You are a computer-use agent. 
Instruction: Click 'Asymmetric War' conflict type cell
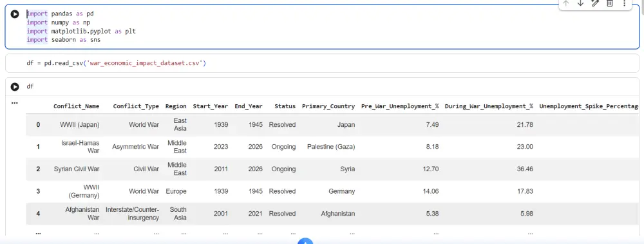(x=135, y=147)
